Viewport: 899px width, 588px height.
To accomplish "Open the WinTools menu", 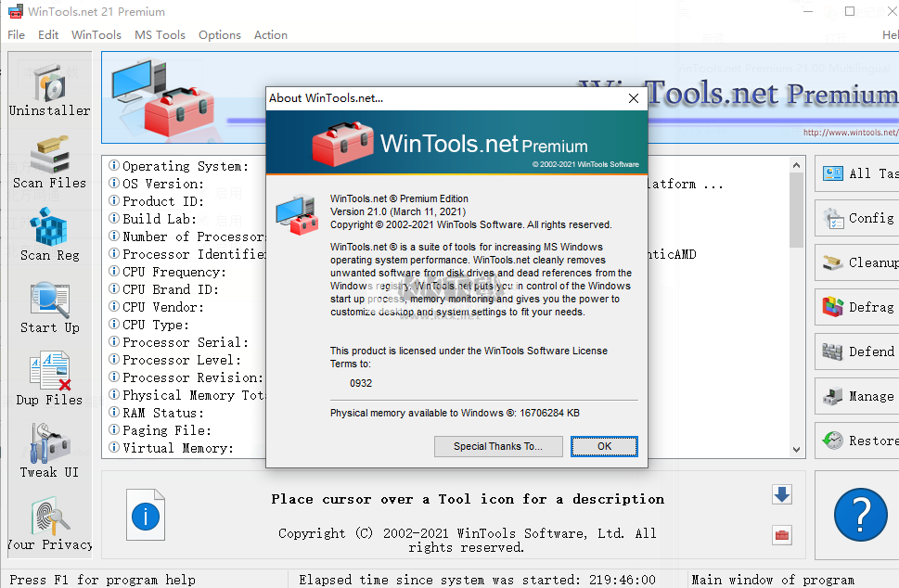I will (x=96, y=35).
